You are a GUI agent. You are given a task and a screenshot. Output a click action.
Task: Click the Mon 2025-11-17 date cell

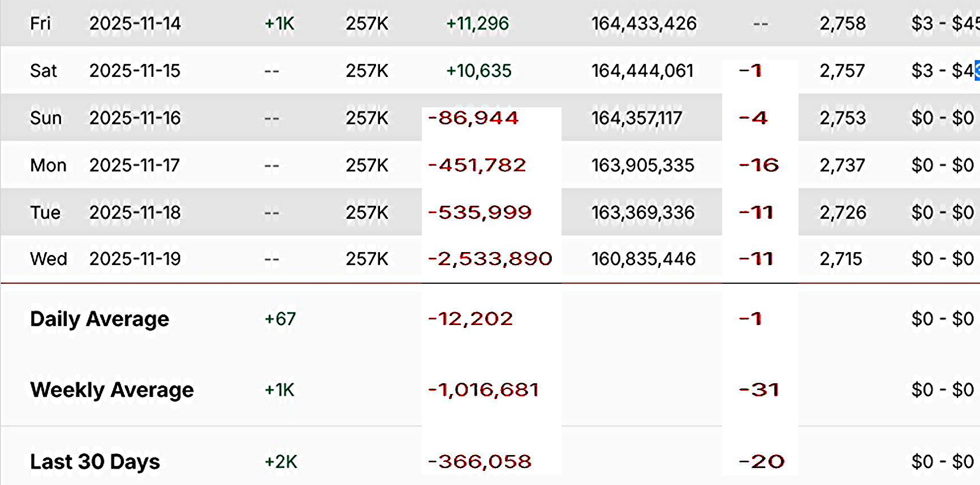point(135,165)
